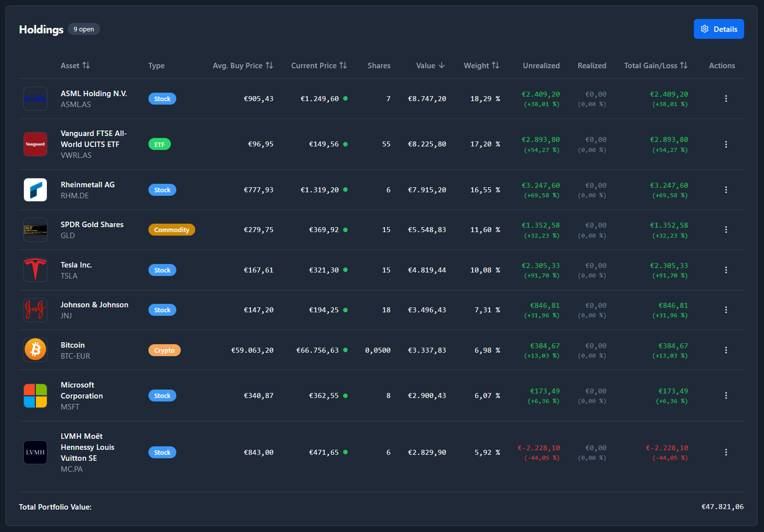Open actions menu for Tesla Inc.
The height and width of the screenshot is (532, 764).
(726, 270)
